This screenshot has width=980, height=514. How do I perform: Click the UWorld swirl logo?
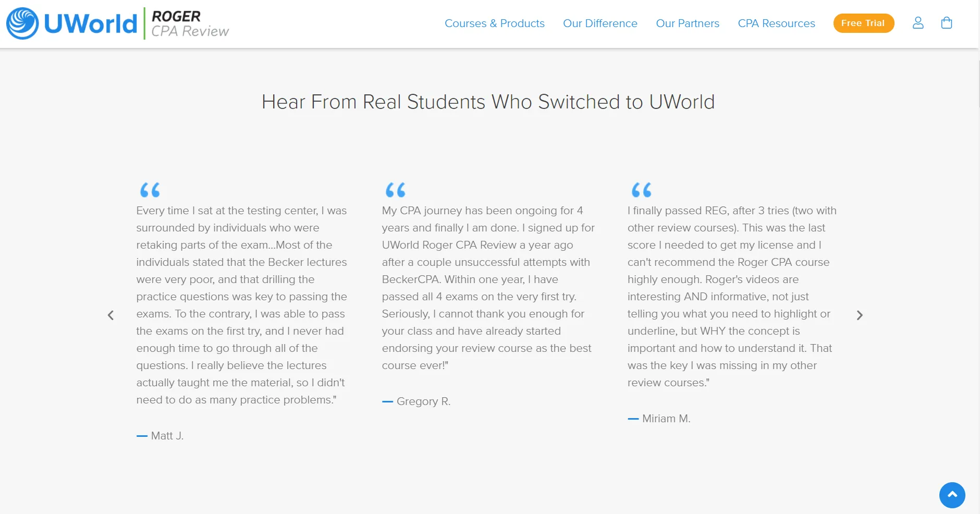coord(22,23)
